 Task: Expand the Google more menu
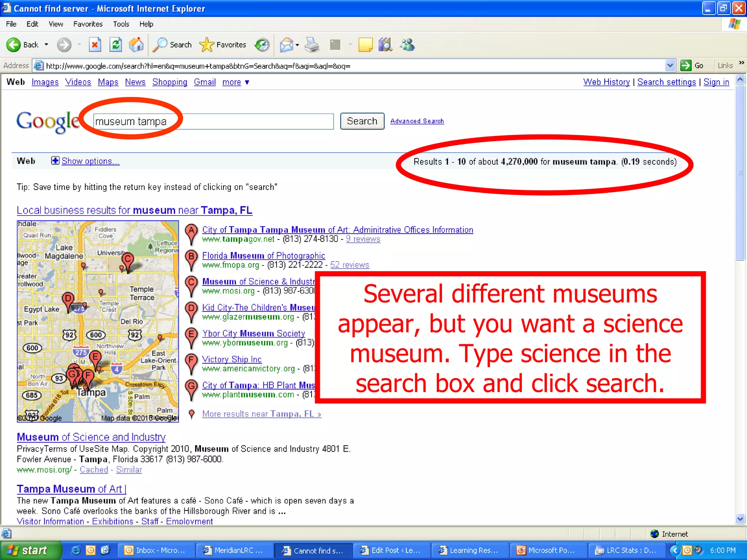click(236, 82)
